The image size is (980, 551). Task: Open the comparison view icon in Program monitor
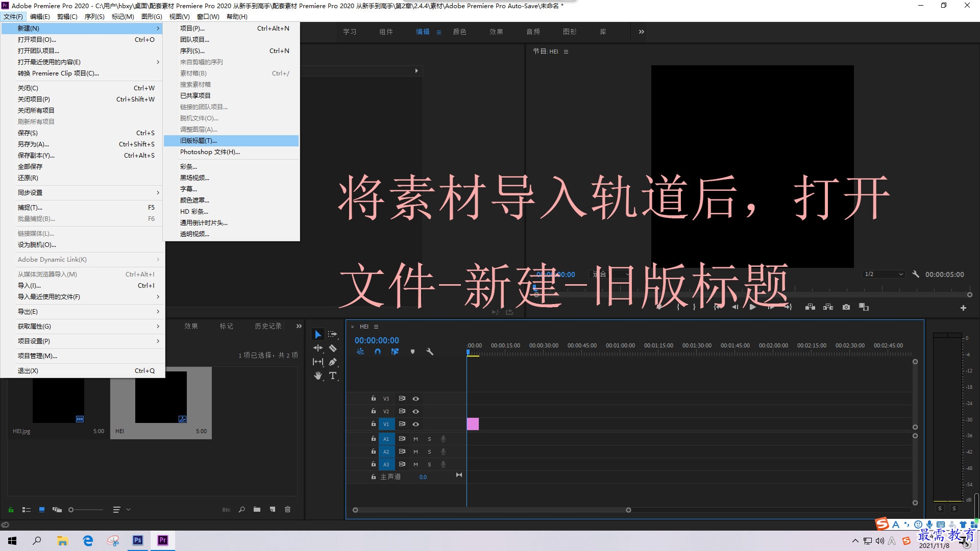(x=864, y=307)
